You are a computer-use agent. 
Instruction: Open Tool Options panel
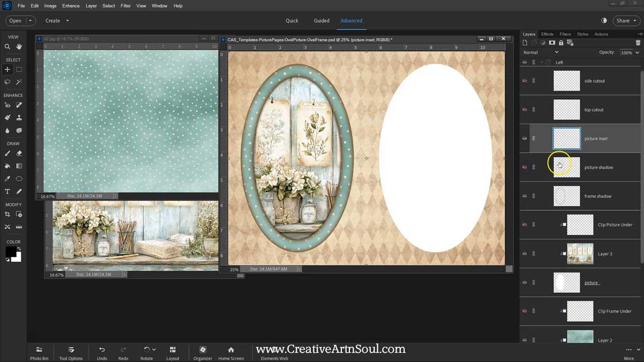pyautogui.click(x=71, y=352)
